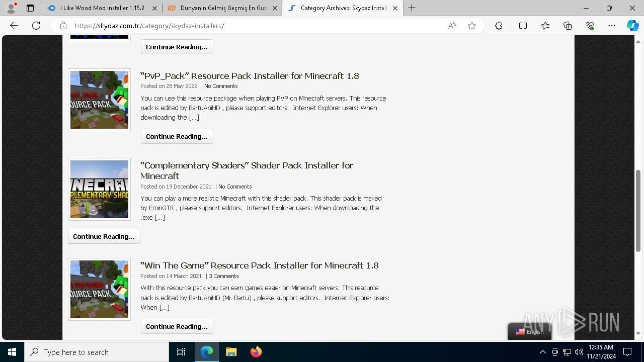Open Win The Game Resource Pack post title

[260, 265]
